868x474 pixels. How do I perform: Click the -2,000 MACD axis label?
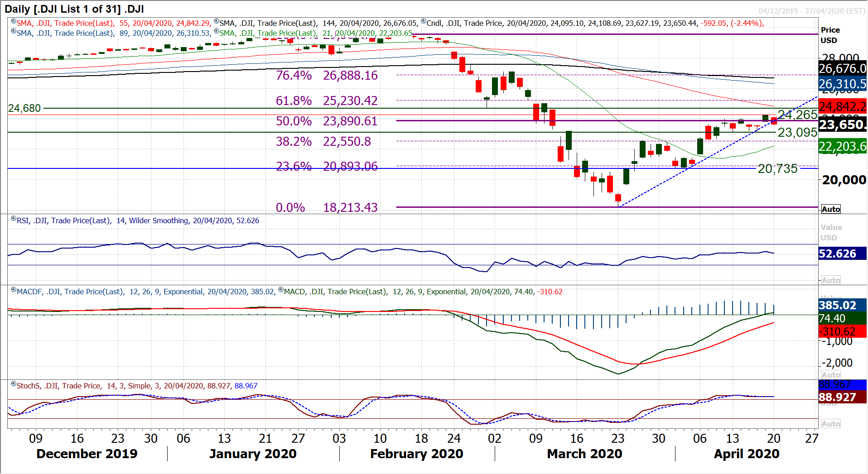pos(837,363)
